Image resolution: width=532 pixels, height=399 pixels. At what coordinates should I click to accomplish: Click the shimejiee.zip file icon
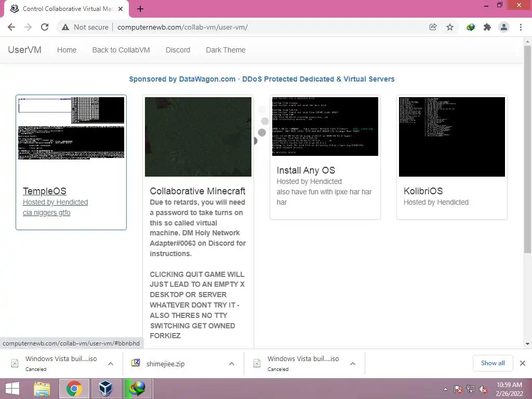136,363
